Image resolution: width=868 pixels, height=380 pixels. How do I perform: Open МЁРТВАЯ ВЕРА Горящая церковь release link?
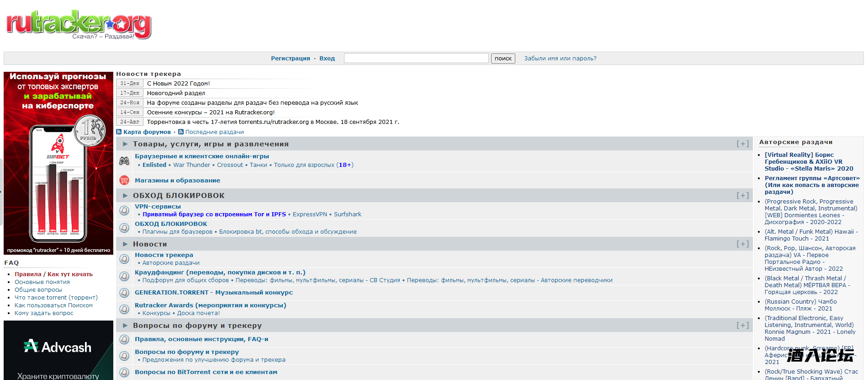coord(807,285)
